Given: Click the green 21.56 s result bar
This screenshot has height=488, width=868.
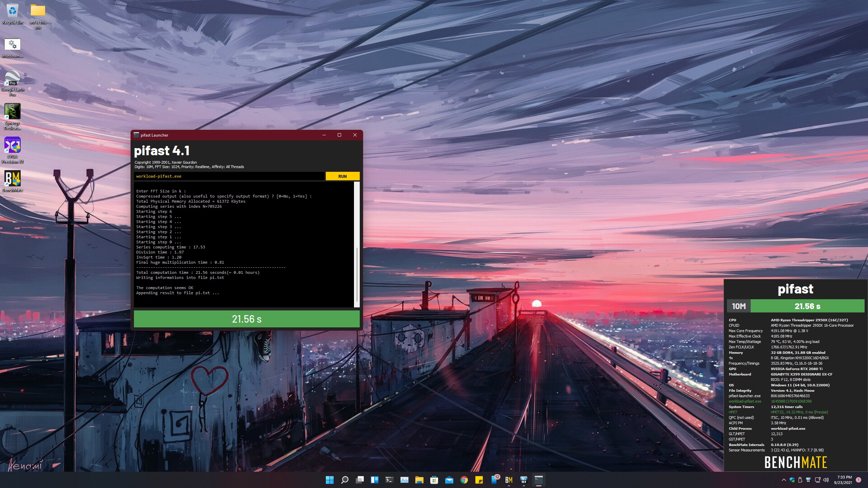Looking at the screenshot, I should pos(246,319).
